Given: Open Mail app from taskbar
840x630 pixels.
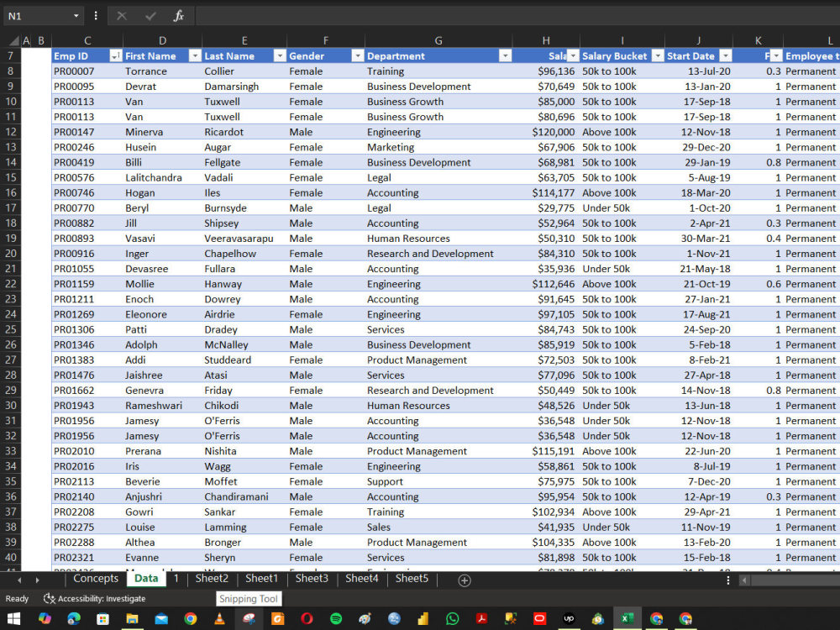Looking at the screenshot, I should pos(161,619).
